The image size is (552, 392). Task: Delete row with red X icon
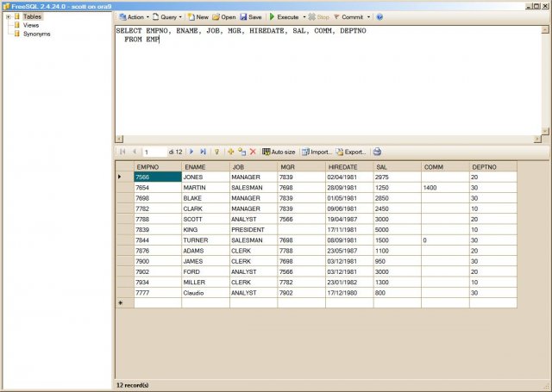click(x=253, y=151)
